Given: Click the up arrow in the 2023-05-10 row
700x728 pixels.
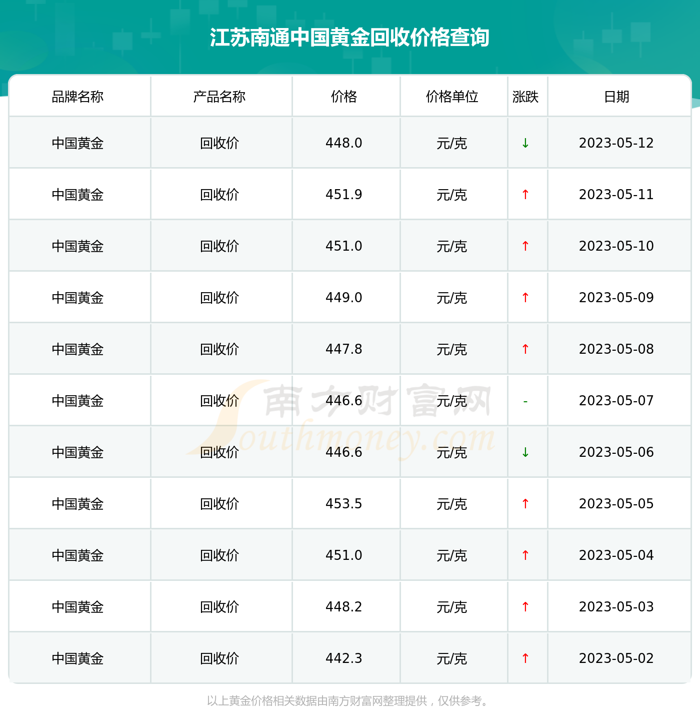Looking at the screenshot, I should click(x=525, y=246).
